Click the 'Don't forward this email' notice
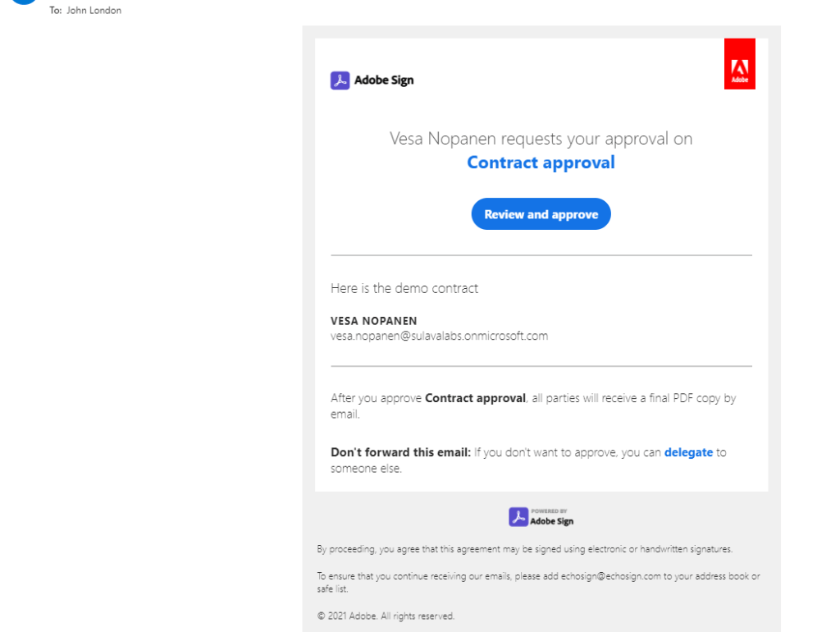840x632 pixels. (x=400, y=452)
